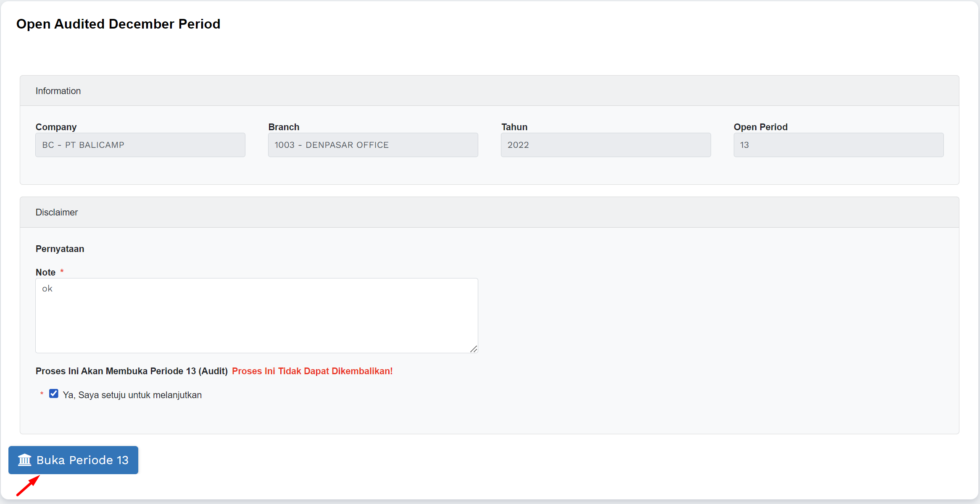
Task: Click the Note label above the textarea
Action: [45, 272]
